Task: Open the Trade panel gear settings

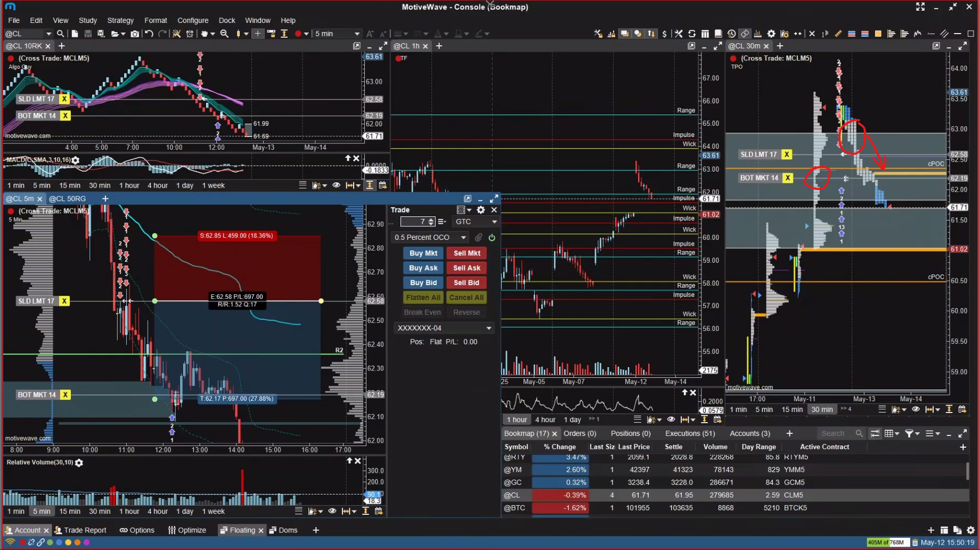Action: pos(481,210)
